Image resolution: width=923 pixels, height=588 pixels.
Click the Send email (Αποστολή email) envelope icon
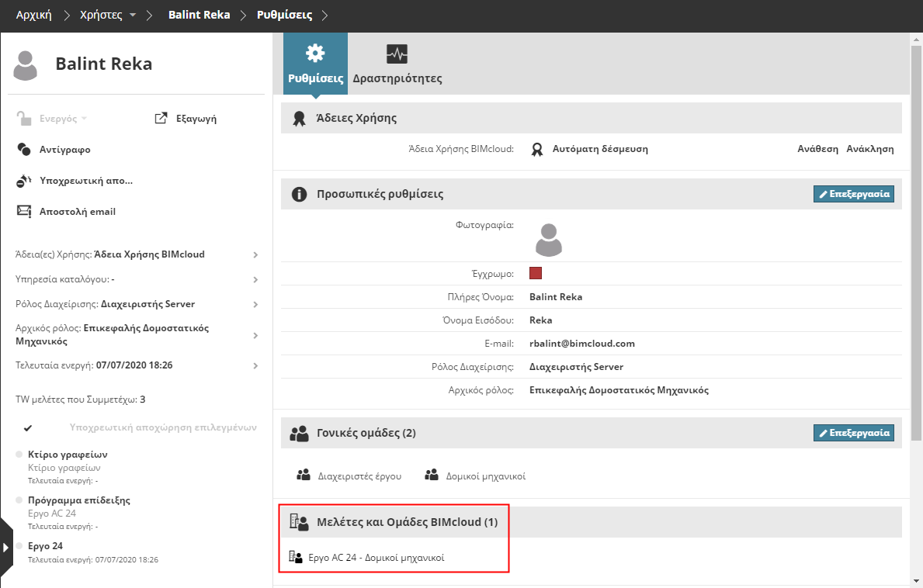tap(24, 211)
